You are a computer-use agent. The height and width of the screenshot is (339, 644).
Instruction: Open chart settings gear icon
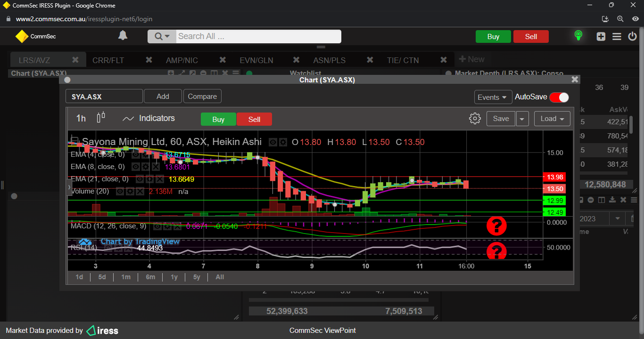tap(475, 119)
